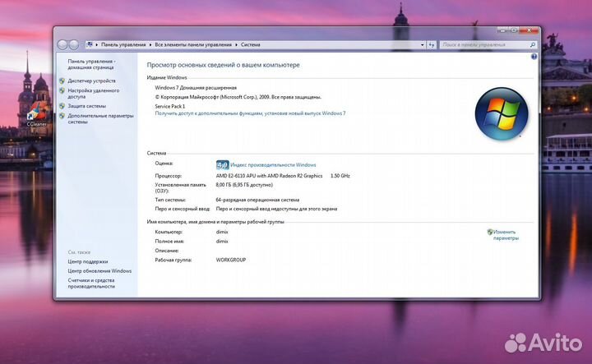
Task: Click the Windows upgrade link under Service Pack 1
Action: 250,113
